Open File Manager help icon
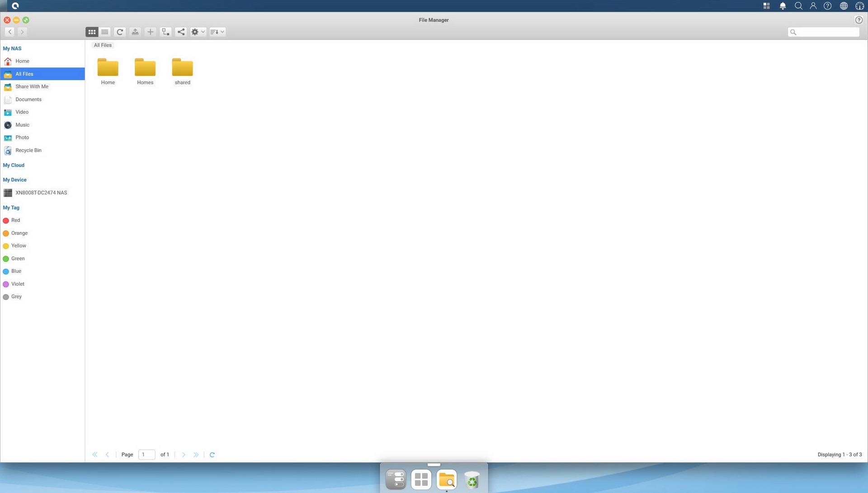 859,20
